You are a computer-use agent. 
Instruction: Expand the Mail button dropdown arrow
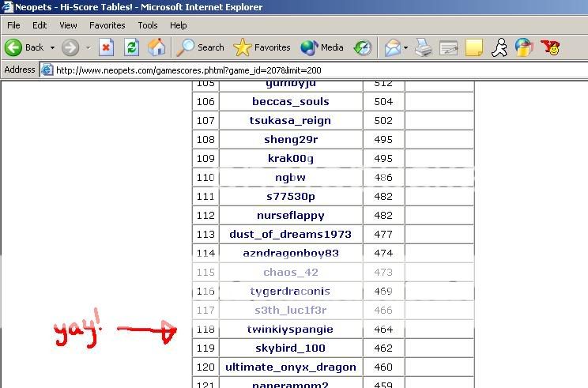tap(406, 47)
